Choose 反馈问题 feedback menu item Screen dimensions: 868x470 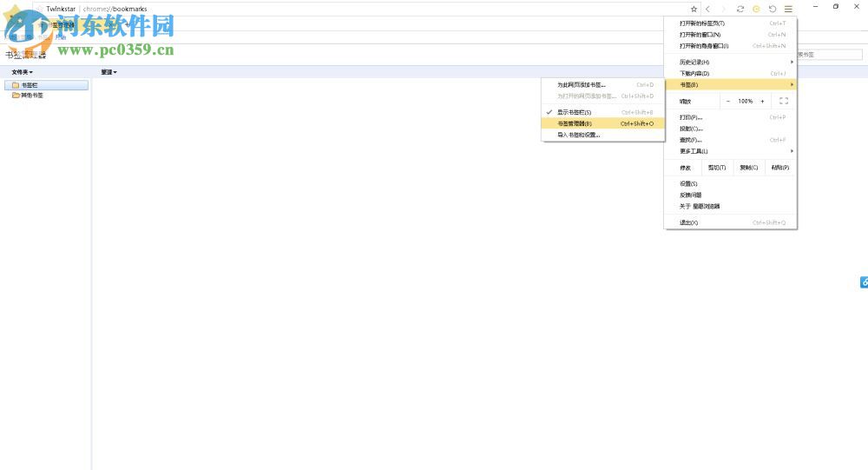coord(730,195)
